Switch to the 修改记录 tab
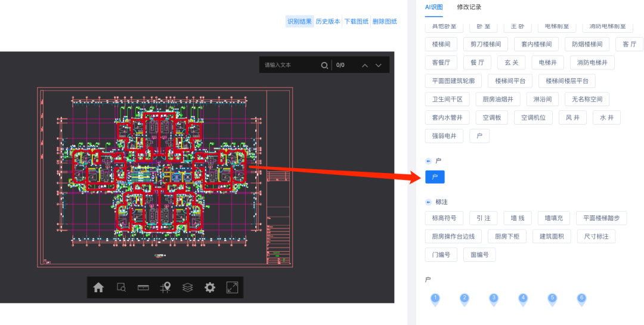 469,7
